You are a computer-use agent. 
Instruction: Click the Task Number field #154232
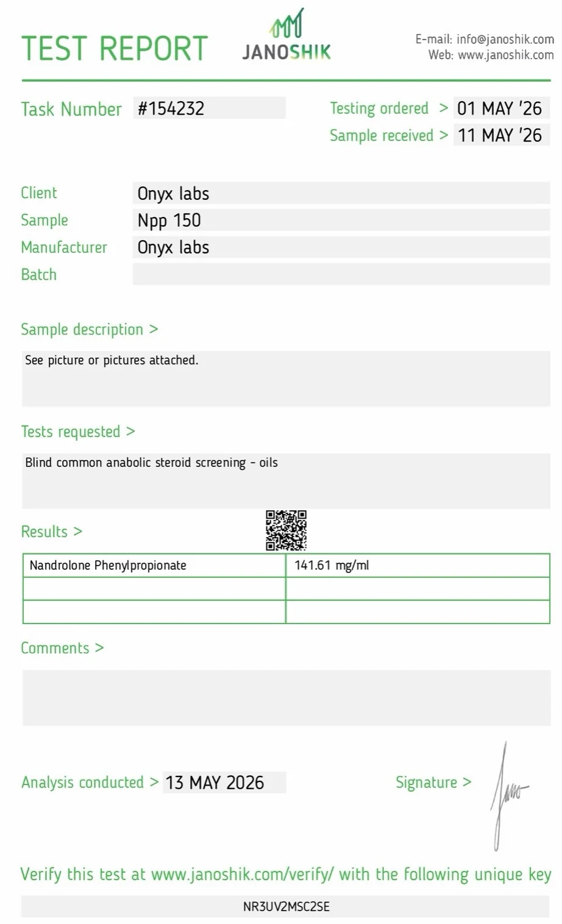[209, 108]
